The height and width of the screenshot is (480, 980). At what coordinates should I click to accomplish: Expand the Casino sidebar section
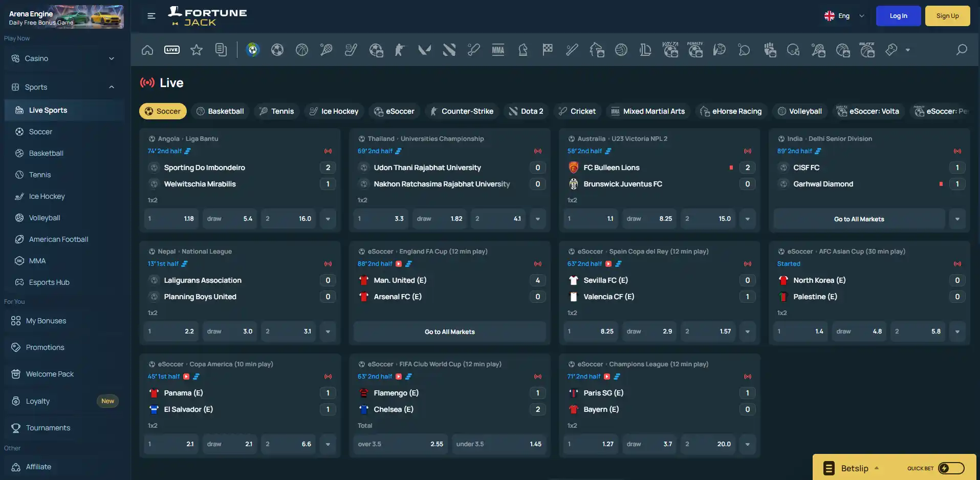pyautogui.click(x=64, y=58)
